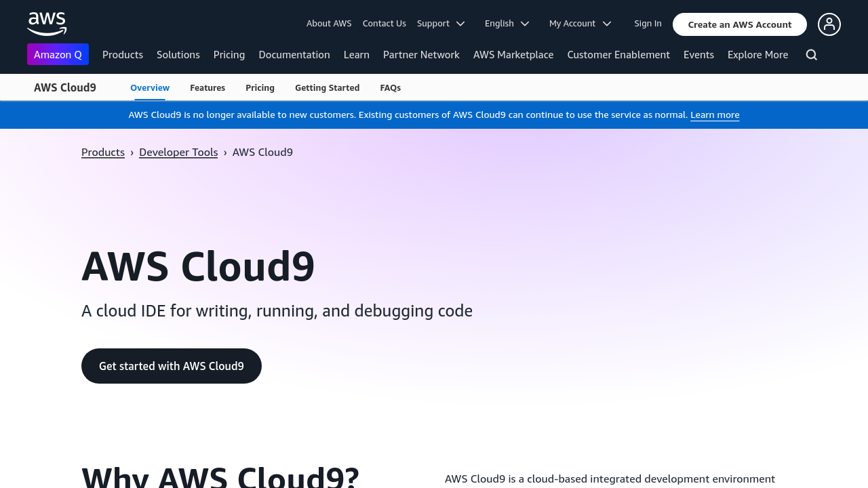Open the FAQs tab
Screen dimensions: 868x488
[390, 87]
